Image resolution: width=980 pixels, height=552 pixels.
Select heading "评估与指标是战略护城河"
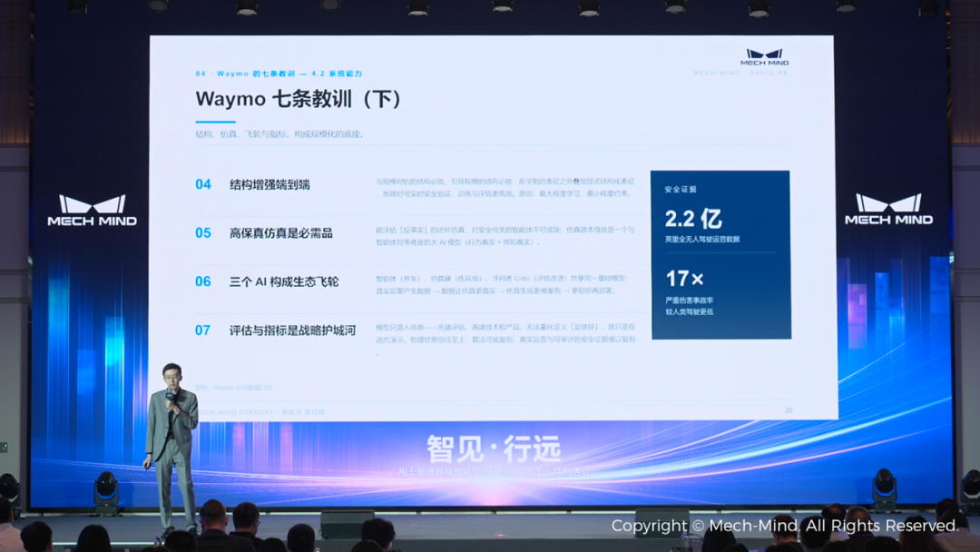pos(292,330)
